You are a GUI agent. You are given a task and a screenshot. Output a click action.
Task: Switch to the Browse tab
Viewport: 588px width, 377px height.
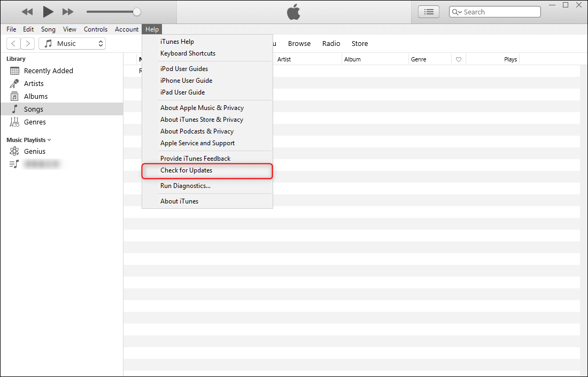pos(299,43)
